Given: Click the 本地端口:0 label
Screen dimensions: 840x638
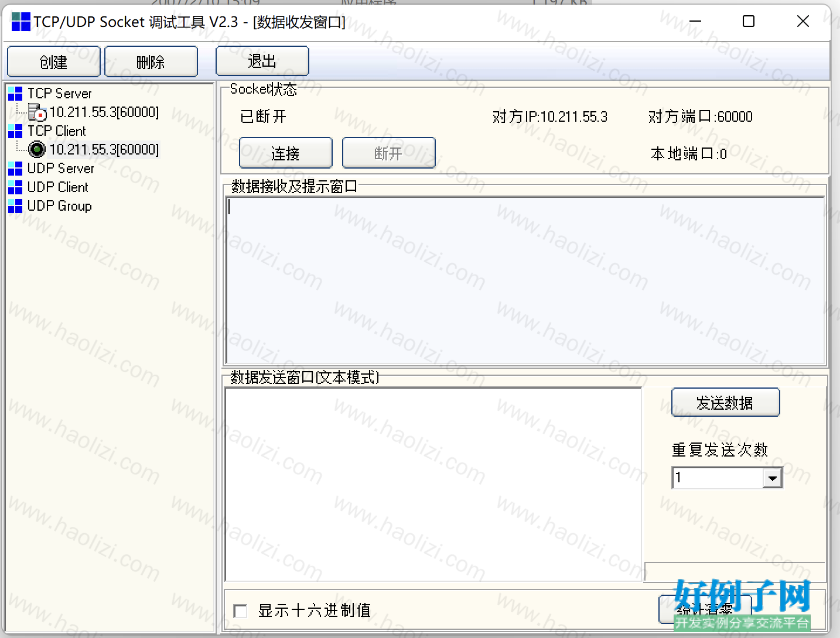Looking at the screenshot, I should pyautogui.click(x=689, y=154).
